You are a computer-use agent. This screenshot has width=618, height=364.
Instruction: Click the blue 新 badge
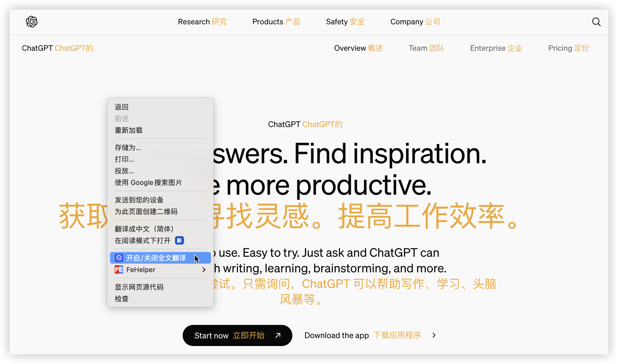tap(179, 241)
